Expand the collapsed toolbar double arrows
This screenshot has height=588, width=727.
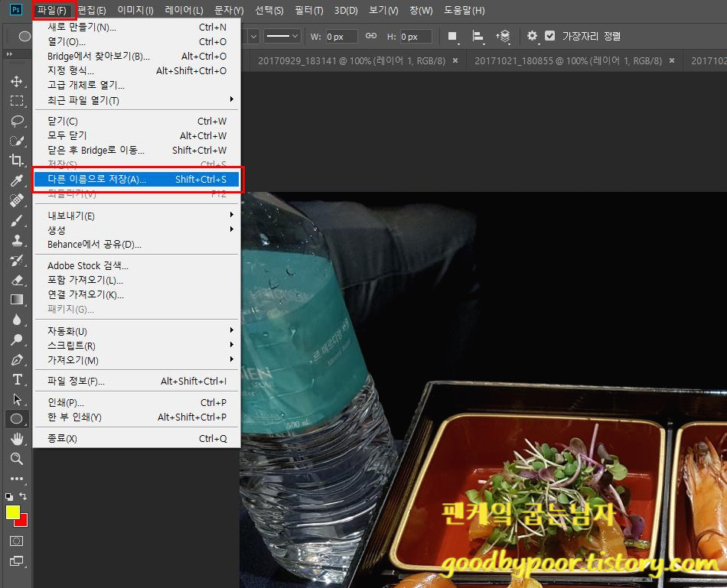click(x=9, y=54)
